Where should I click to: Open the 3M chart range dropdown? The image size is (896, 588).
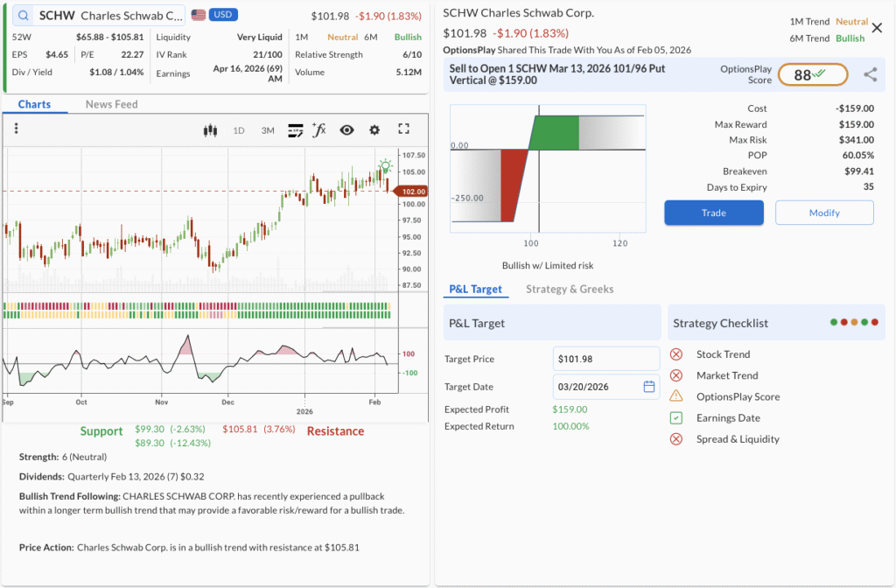coord(268,130)
